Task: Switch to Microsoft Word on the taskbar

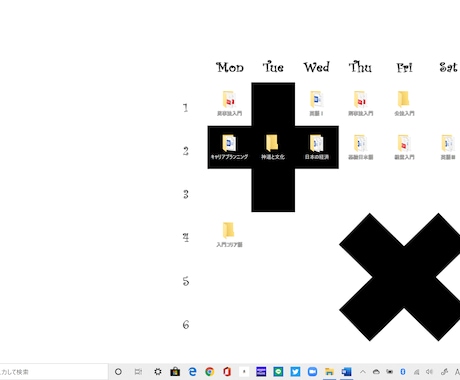Action: [346, 372]
